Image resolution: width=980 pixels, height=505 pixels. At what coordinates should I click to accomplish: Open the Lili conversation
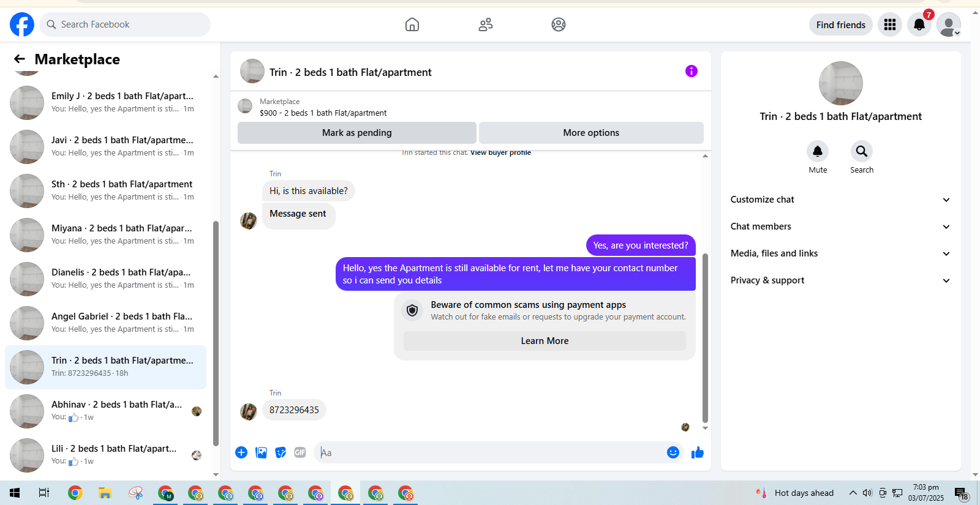[105, 455]
